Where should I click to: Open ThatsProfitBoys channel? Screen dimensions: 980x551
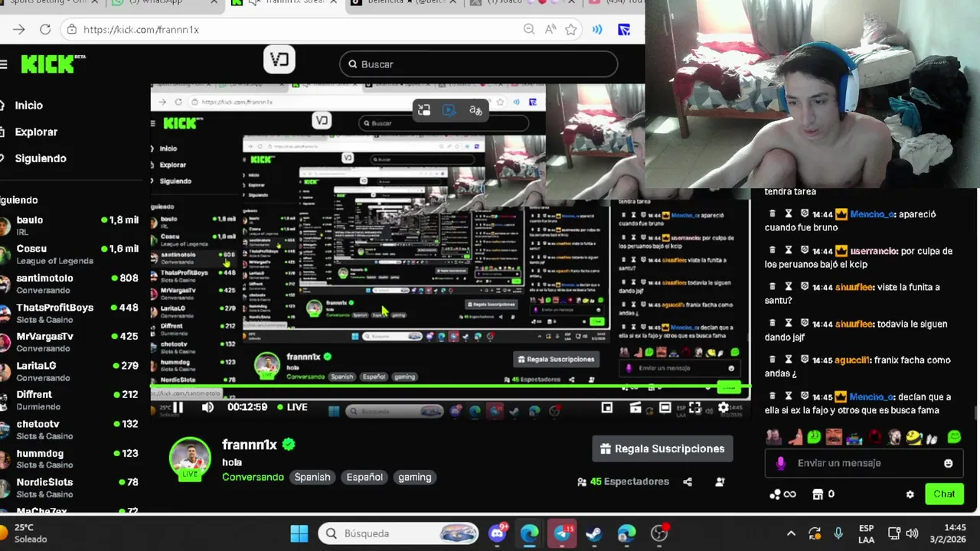tap(70, 313)
